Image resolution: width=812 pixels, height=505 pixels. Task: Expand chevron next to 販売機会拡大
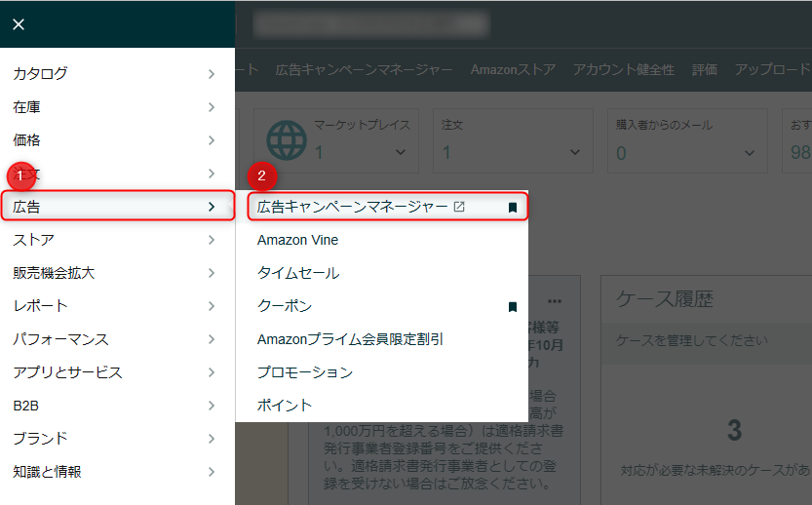[x=212, y=273]
